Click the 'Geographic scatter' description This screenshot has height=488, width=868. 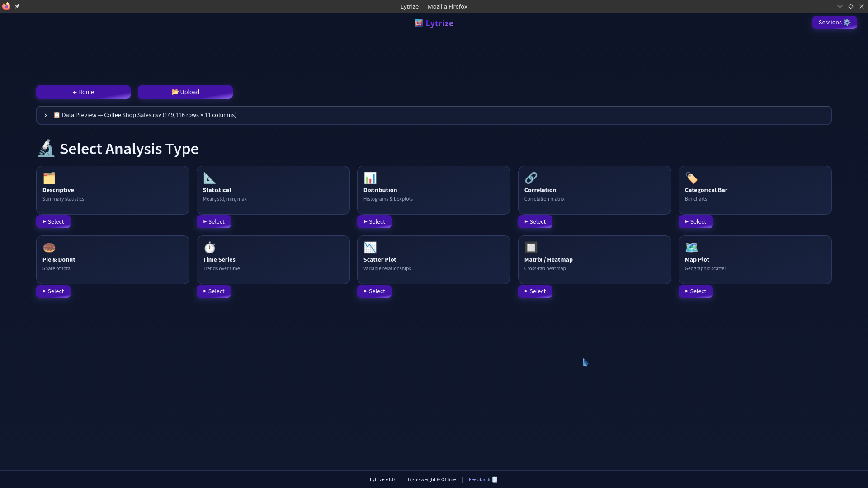point(705,268)
